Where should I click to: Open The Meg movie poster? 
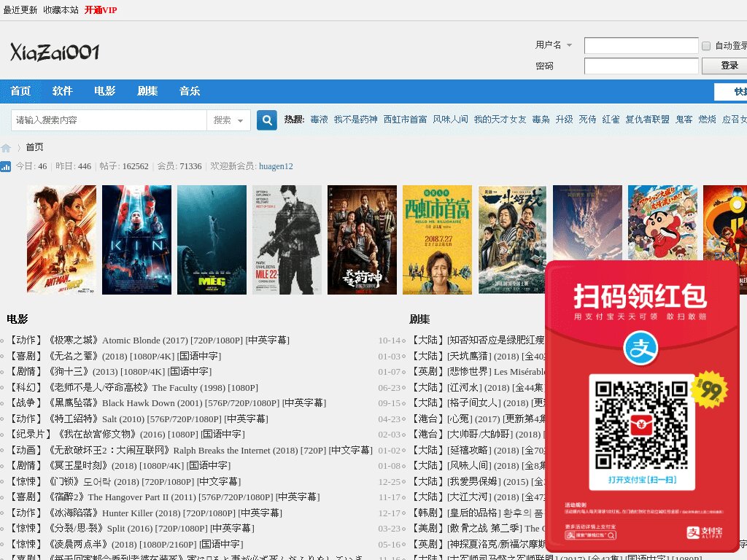(x=212, y=239)
